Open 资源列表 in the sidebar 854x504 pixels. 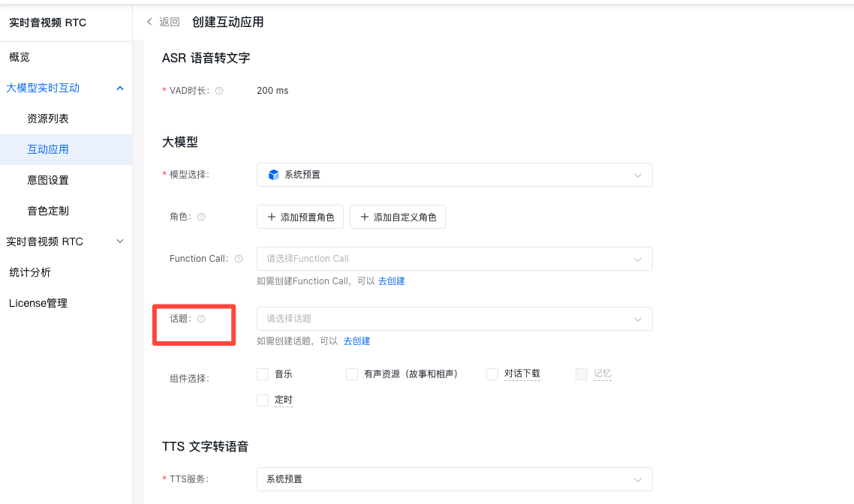tap(48, 118)
